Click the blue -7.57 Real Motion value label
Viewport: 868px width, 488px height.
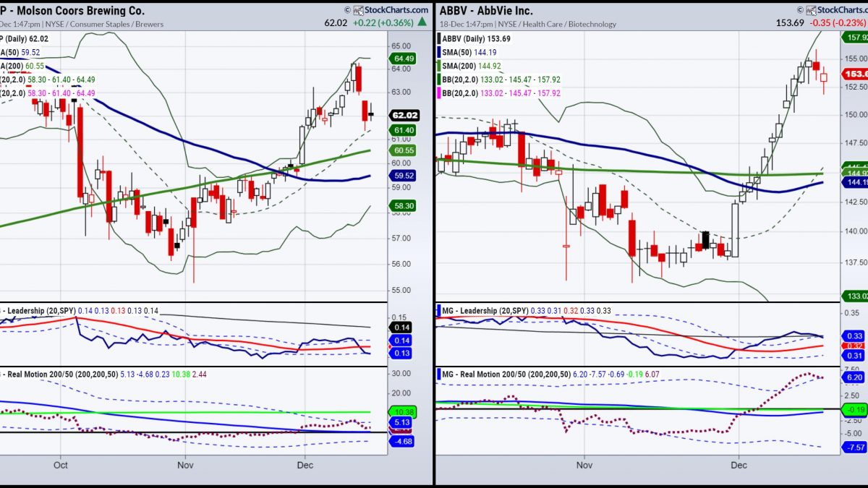pyautogui.click(x=854, y=448)
